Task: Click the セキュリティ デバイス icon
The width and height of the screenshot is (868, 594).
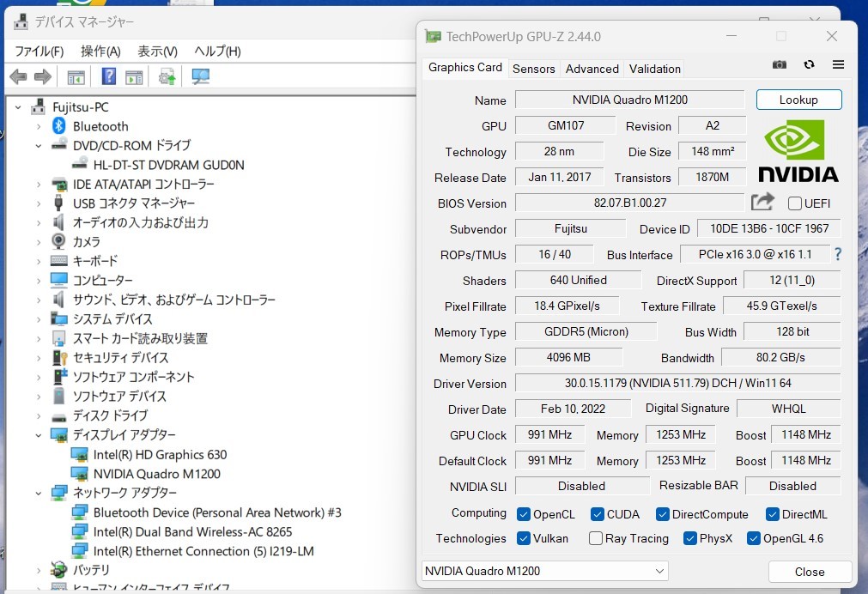Action: click(x=59, y=358)
